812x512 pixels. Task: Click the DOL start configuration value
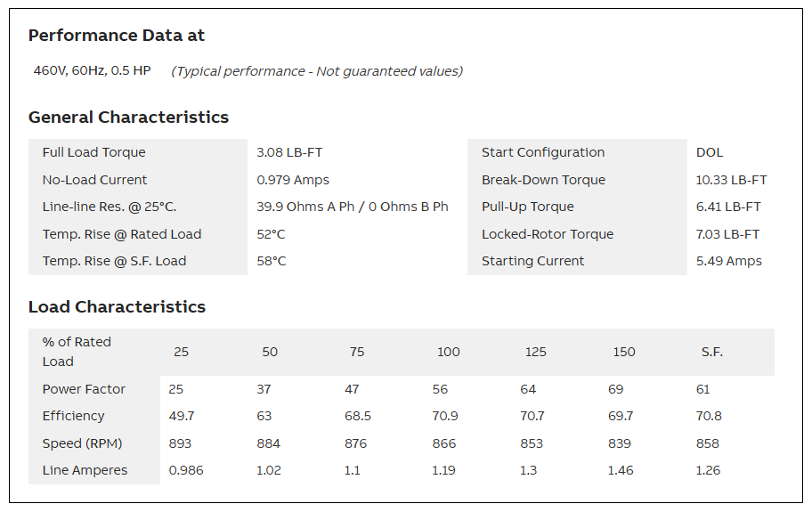[710, 152]
